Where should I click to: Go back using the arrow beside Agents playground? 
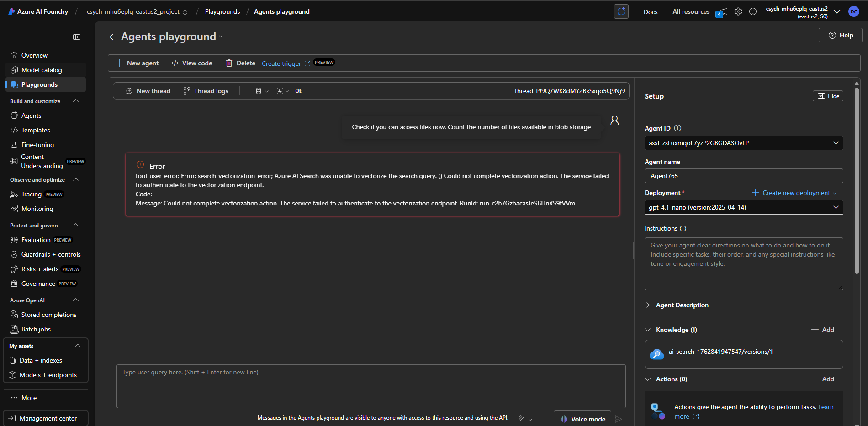click(113, 37)
